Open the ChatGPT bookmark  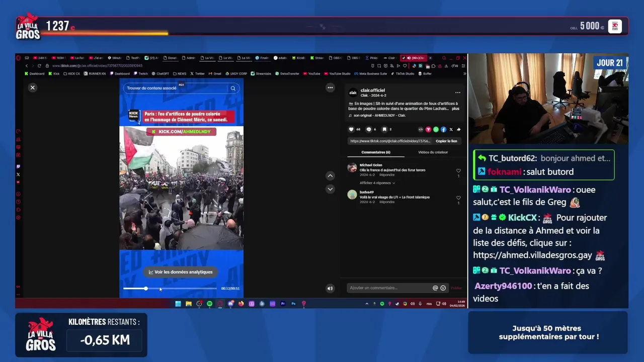pos(160,73)
